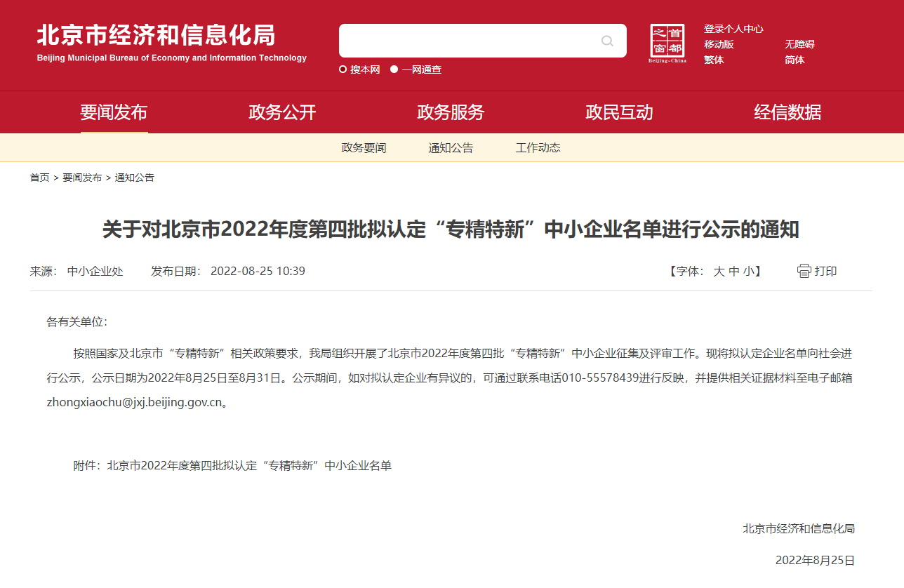904x588 pixels.
Task: Click the search magnifier icon
Action: click(x=606, y=41)
